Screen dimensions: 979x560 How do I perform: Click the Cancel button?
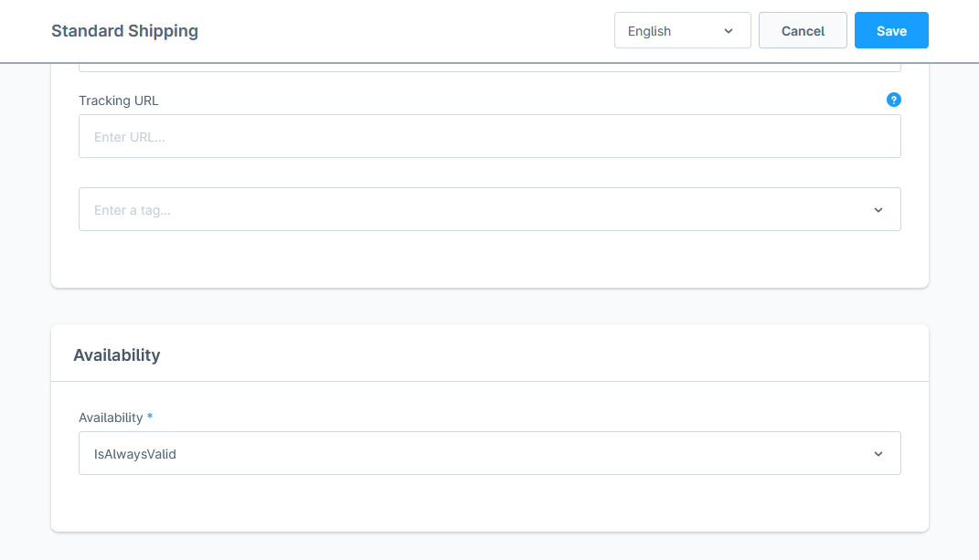tap(803, 30)
